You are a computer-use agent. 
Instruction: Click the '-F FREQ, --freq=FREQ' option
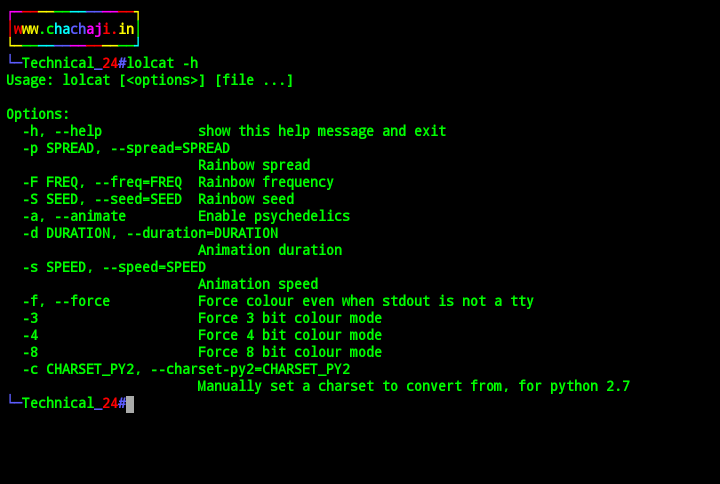102,182
